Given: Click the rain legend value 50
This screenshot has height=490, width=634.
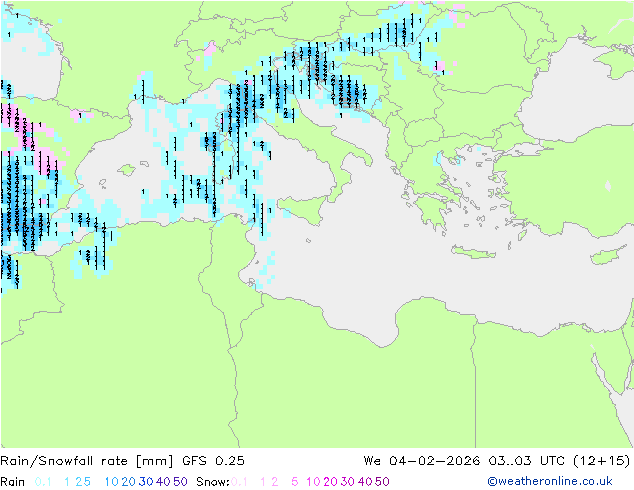Looking at the screenshot, I should pos(180,482).
